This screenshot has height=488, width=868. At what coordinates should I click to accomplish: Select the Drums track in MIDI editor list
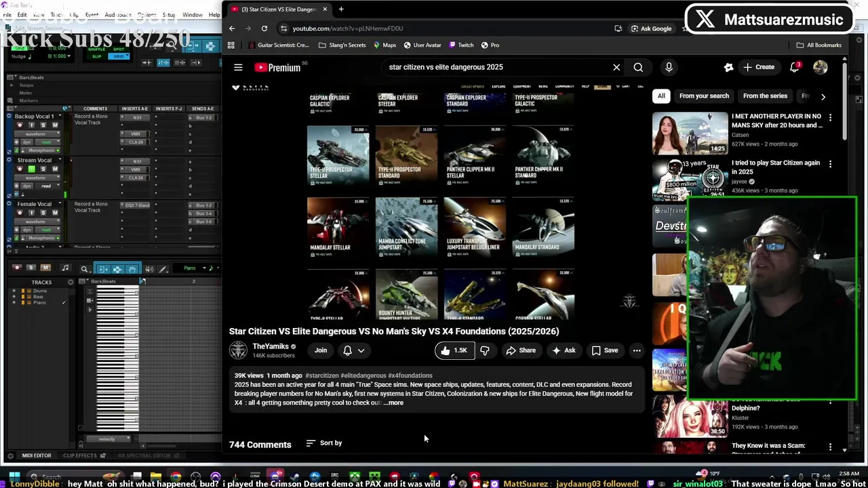(39, 291)
